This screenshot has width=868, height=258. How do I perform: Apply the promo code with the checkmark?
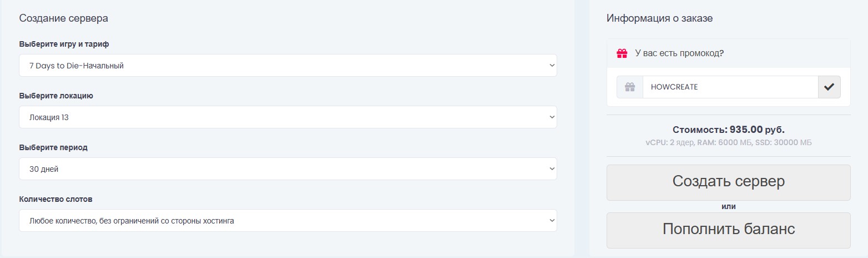coord(829,87)
